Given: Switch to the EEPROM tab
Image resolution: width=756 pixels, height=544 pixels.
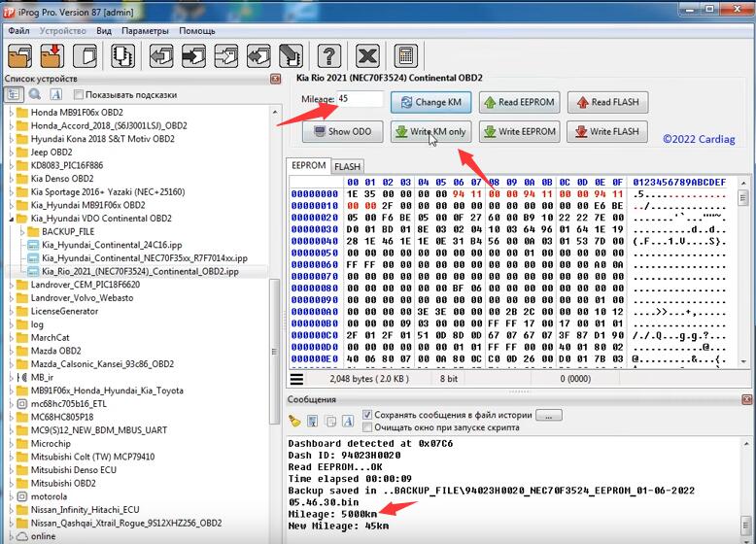Looking at the screenshot, I should pyautogui.click(x=309, y=165).
